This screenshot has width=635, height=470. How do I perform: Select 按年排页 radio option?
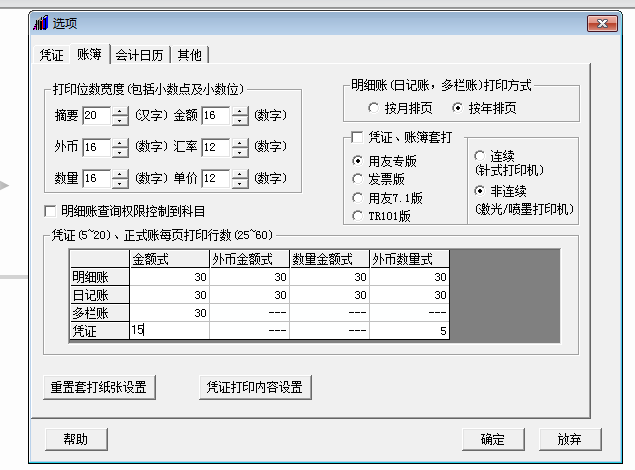click(x=457, y=108)
